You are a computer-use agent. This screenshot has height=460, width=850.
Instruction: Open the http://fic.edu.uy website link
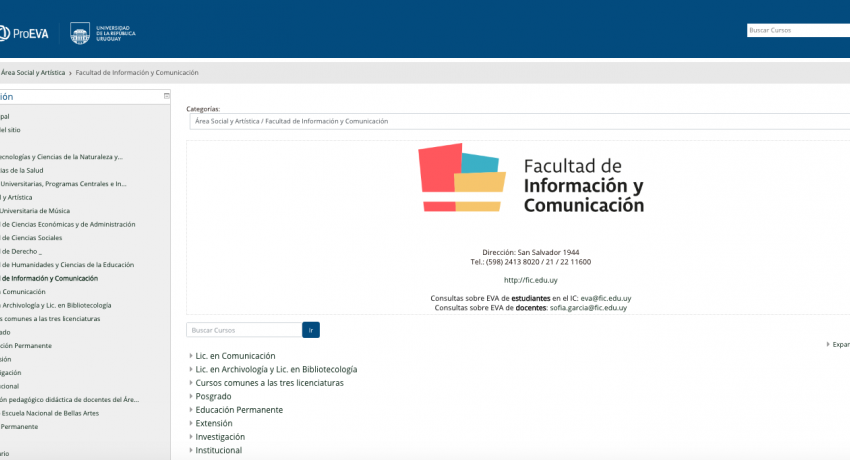coord(531,280)
